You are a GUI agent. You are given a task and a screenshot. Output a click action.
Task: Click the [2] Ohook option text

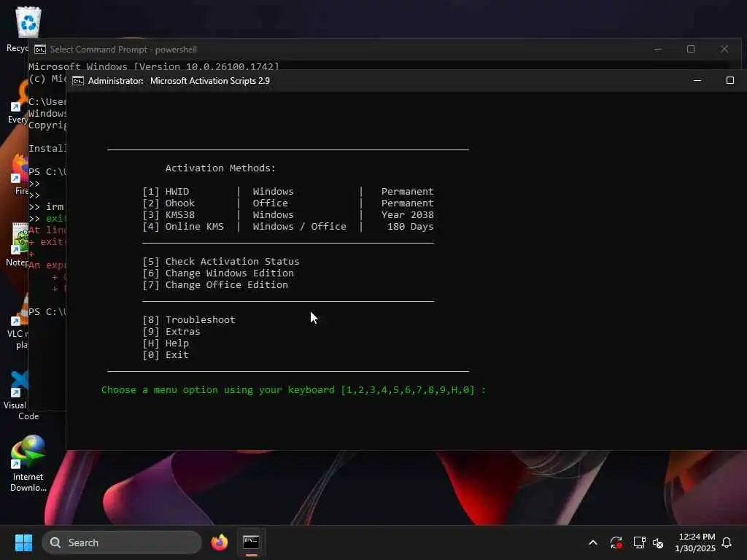coord(169,203)
